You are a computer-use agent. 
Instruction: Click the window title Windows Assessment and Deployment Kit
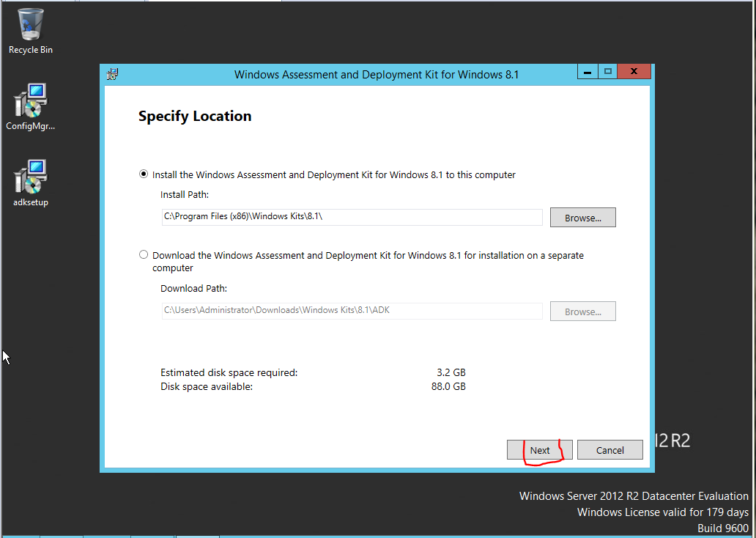376,75
